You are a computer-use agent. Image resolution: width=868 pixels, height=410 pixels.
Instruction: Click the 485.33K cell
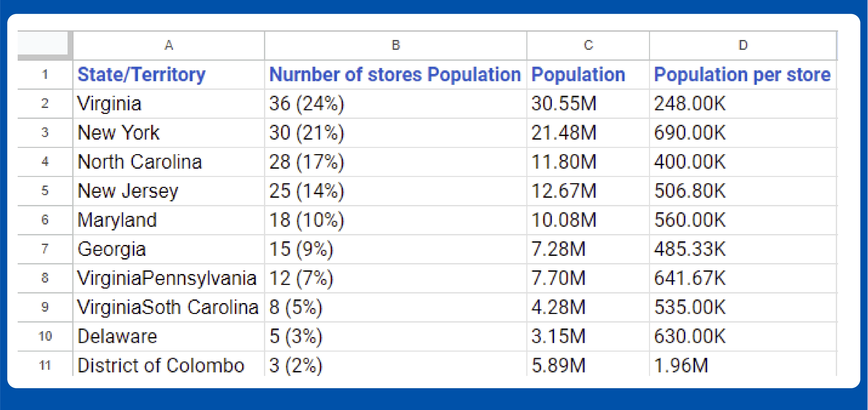[743, 249]
